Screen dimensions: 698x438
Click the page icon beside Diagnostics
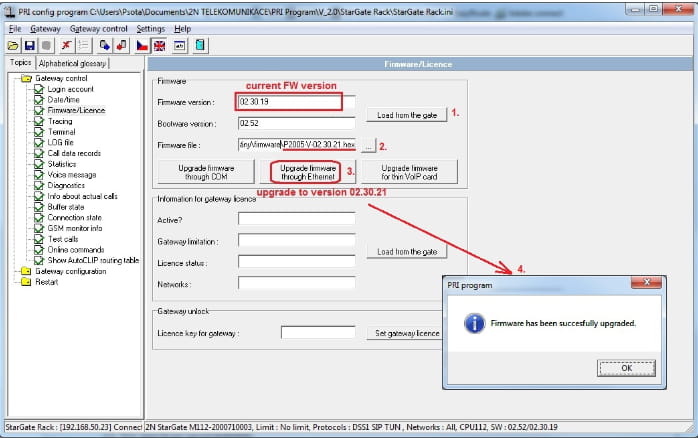(39, 185)
